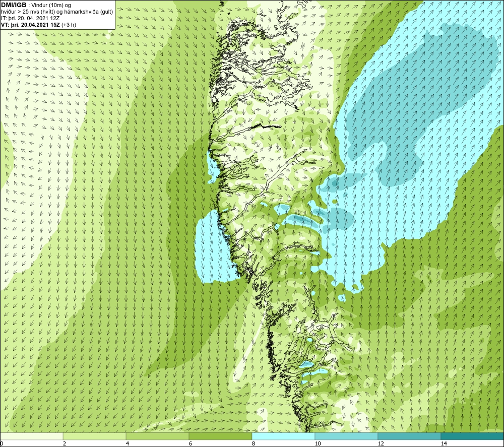The image size is (504, 447).
Task: Click the 6-8 m/s legend color swatch
Action: pos(221,436)
